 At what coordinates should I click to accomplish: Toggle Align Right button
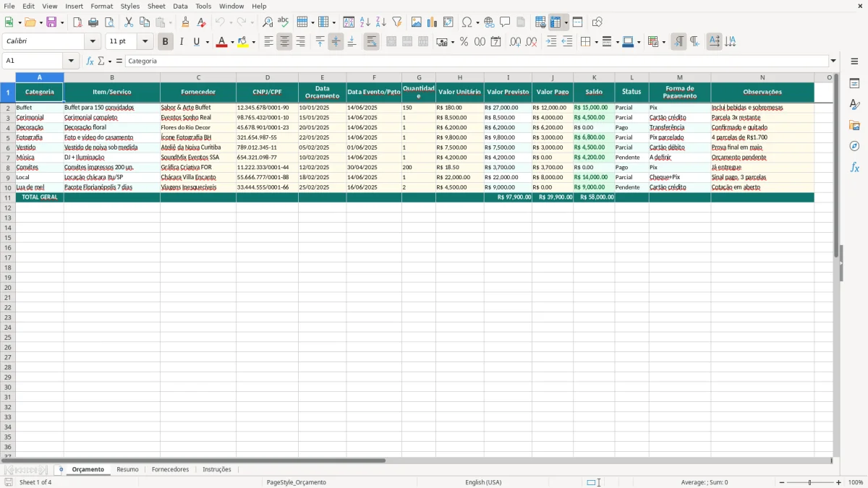tap(300, 42)
